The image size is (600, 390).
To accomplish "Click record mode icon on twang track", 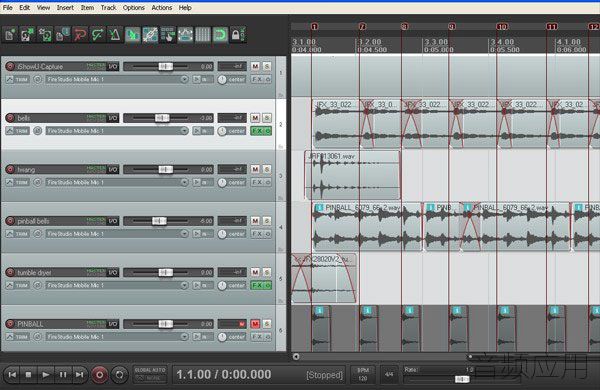I will pyautogui.click(x=37, y=182).
